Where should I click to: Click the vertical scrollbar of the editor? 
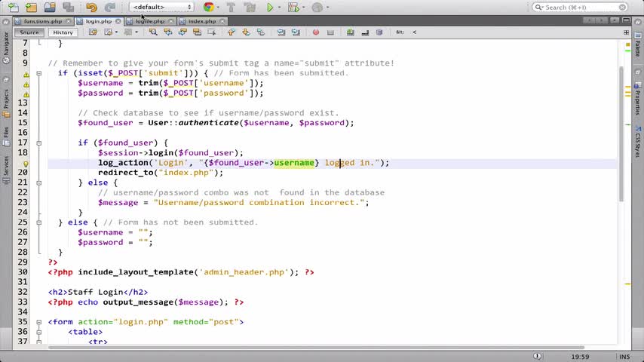[x=621, y=135]
